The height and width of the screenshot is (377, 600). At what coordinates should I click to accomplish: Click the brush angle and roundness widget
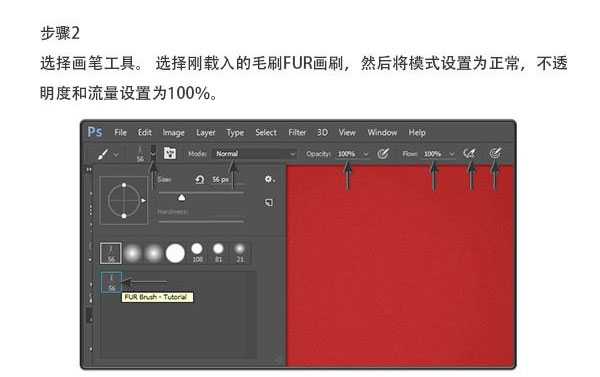(124, 200)
